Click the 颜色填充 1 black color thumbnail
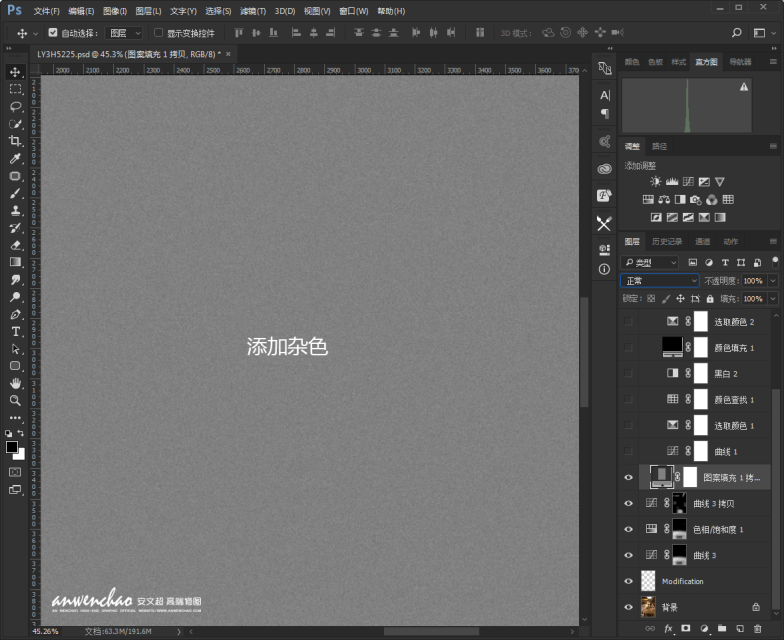Viewport: 784px width, 640px height. (x=672, y=346)
